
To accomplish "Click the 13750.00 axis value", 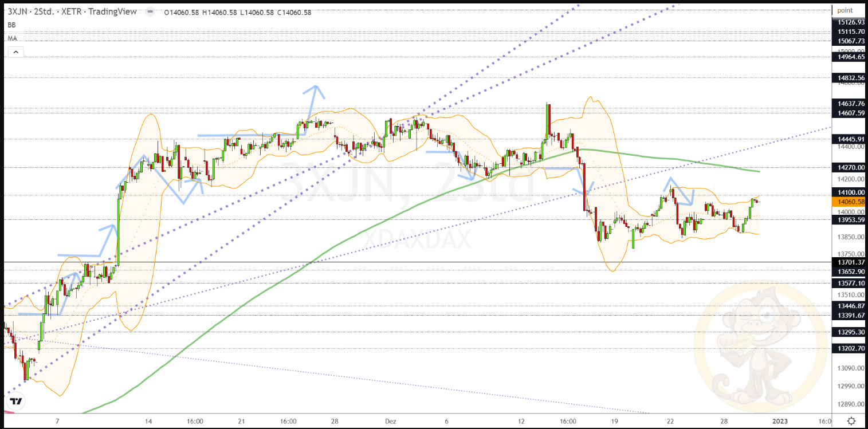I will [x=850, y=254].
